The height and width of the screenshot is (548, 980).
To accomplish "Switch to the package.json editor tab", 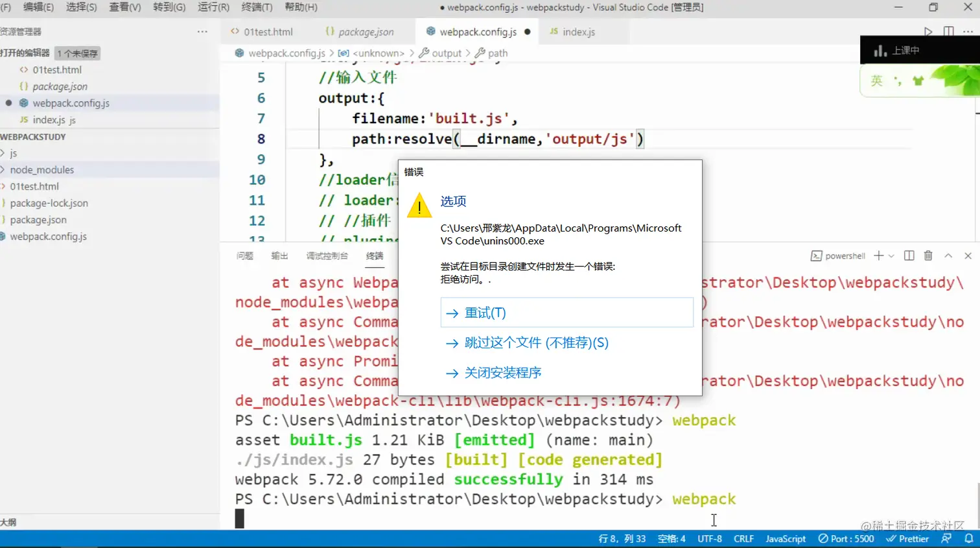I will click(x=366, y=32).
